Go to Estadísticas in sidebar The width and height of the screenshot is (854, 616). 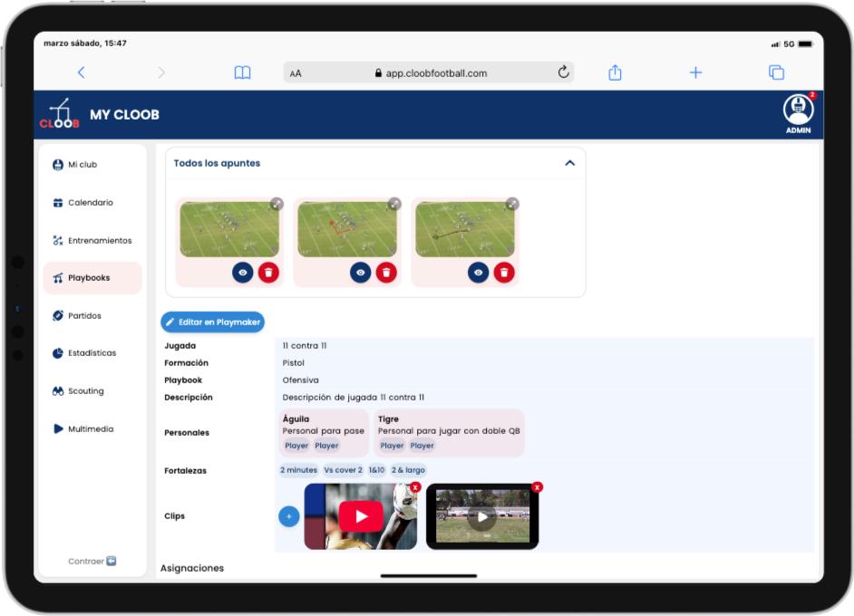92,353
